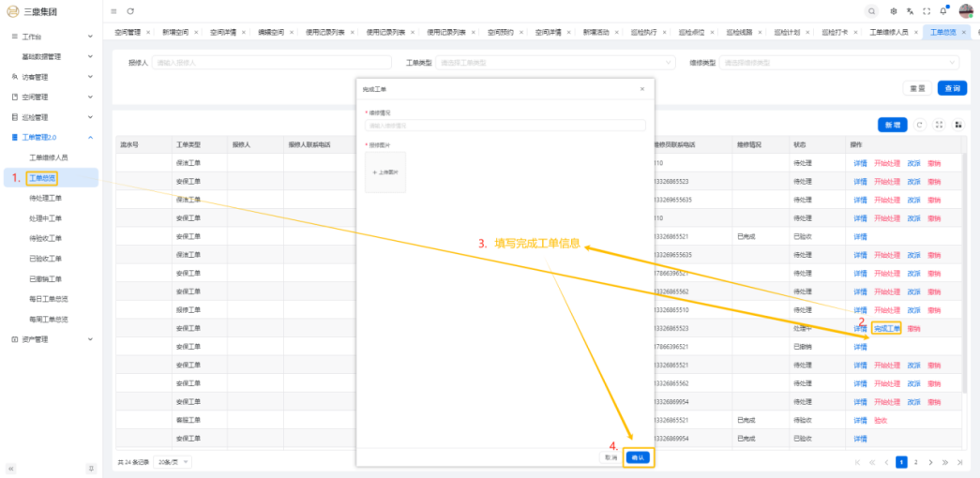Click the table refresh icon beside 新增

coord(921,125)
